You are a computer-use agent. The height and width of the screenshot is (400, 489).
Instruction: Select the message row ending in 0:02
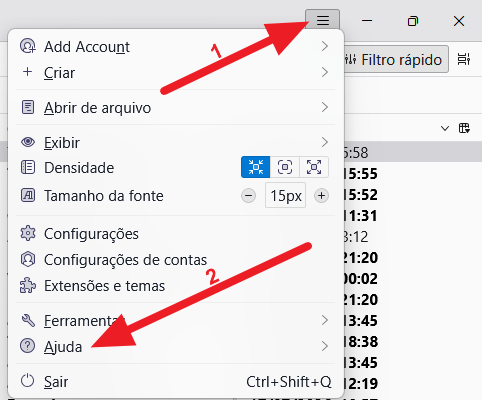coord(413,279)
